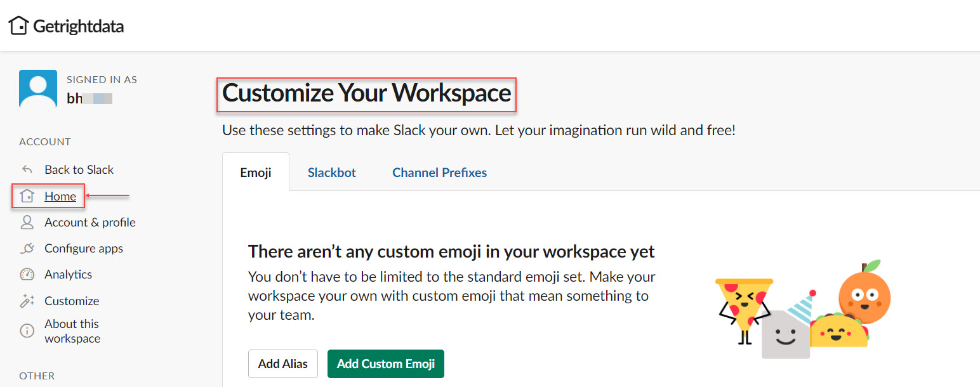Click the user avatar image
Viewport: 980px width, 387px height.
click(x=38, y=89)
